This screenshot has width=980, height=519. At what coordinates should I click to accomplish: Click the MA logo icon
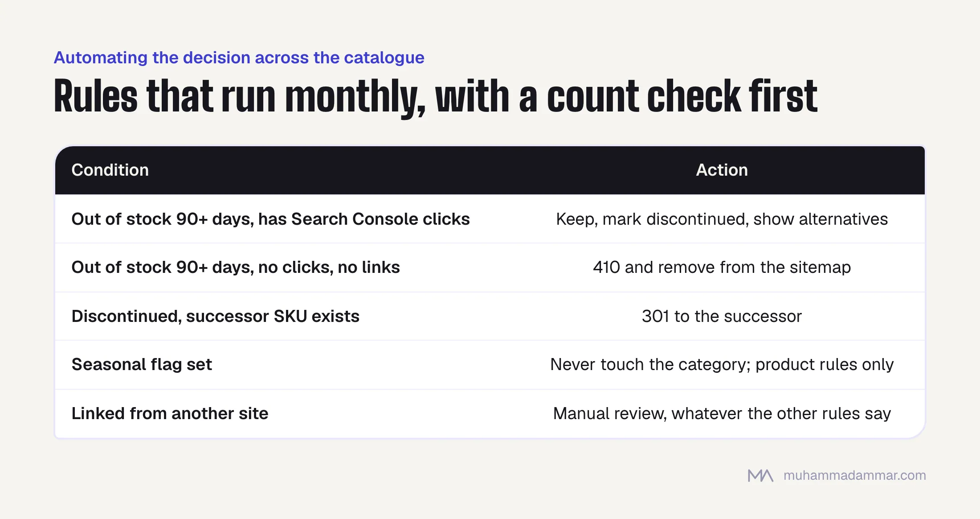(760, 476)
